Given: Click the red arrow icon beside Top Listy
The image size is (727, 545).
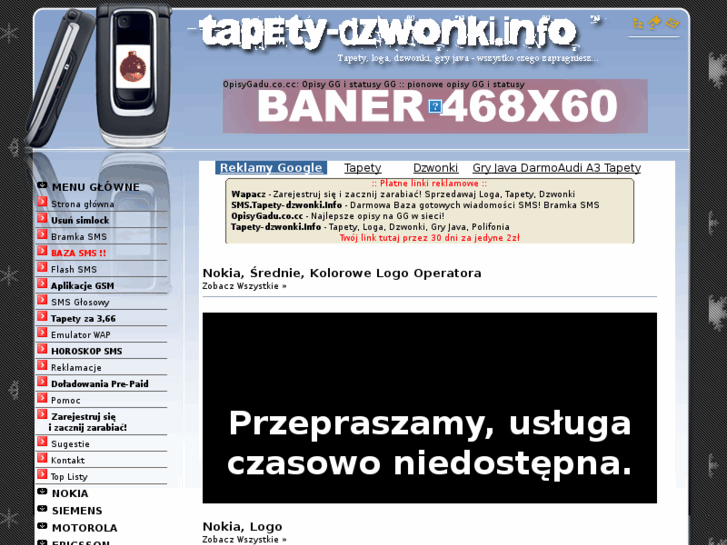Looking at the screenshot, I should point(42,474).
